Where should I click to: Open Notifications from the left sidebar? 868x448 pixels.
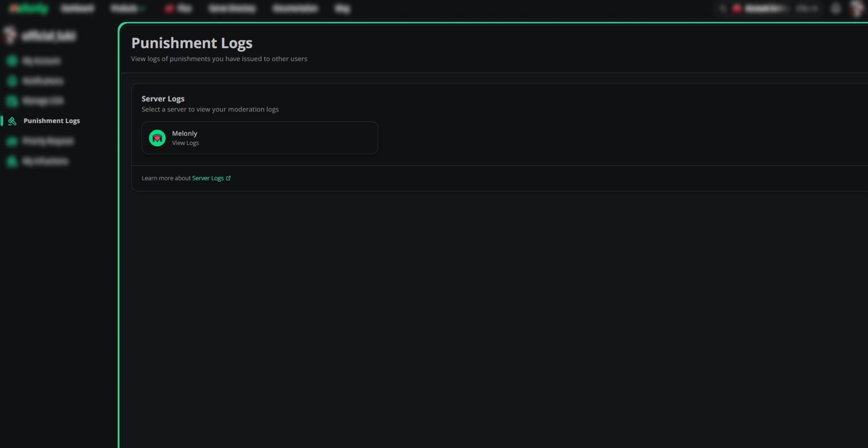coord(43,81)
